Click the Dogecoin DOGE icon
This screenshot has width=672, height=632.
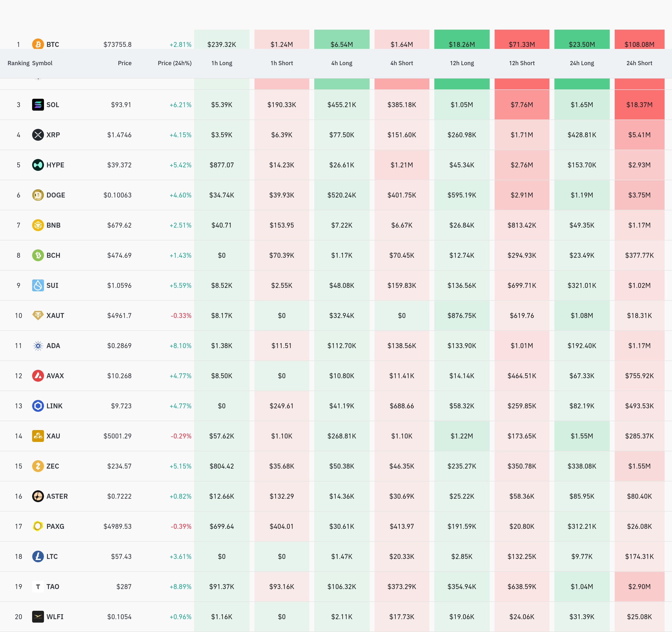(38, 195)
